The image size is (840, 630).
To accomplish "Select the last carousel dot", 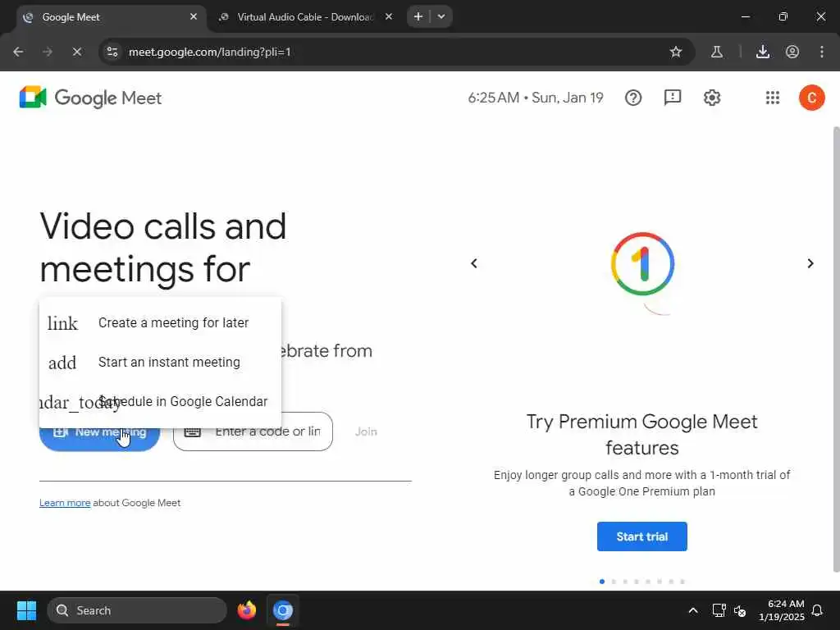I will coord(682,582).
